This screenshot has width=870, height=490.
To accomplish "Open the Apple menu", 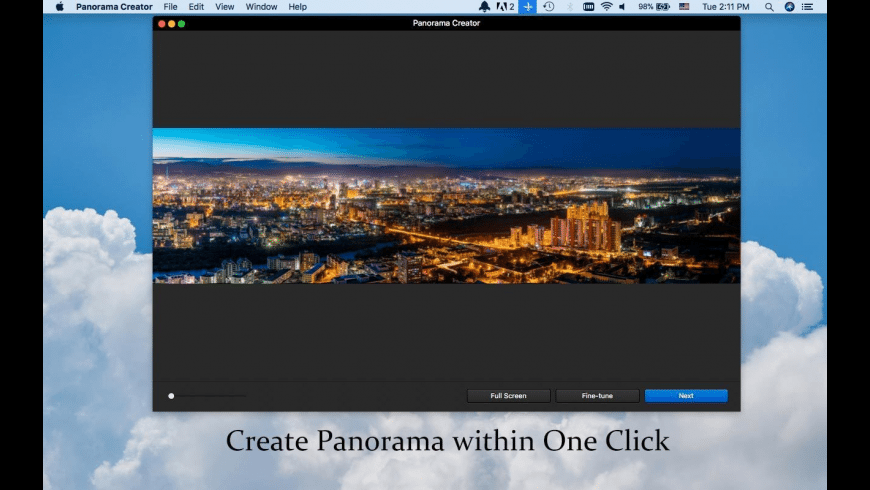I will [59, 7].
